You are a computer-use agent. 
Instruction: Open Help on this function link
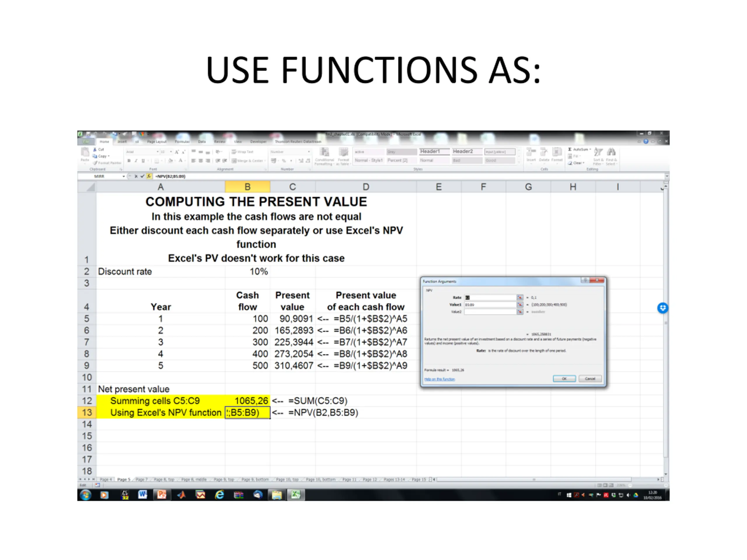click(439, 379)
